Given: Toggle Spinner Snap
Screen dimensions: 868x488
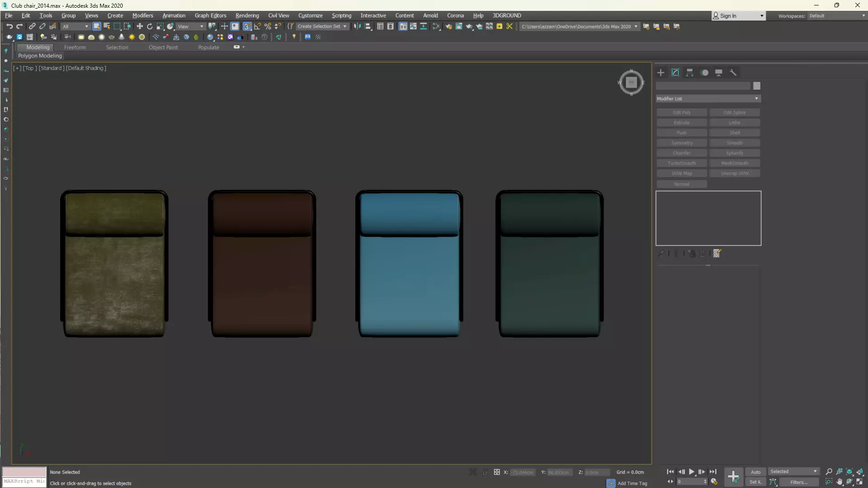Looking at the screenshot, I should 278,26.
